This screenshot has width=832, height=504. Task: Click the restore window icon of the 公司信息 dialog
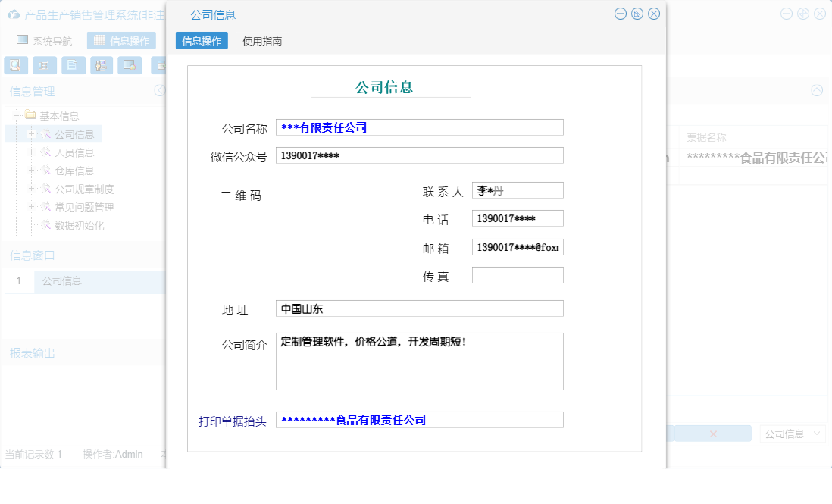pos(637,14)
